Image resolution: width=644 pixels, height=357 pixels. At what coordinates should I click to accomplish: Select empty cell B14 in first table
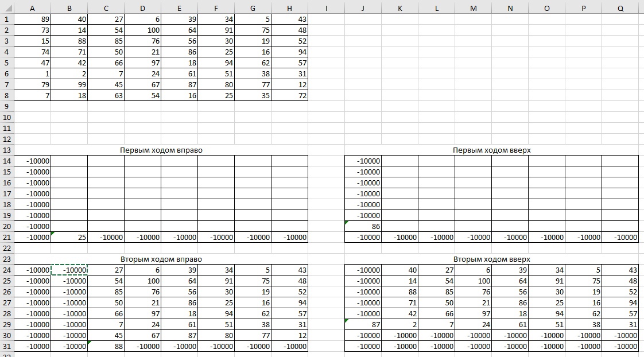point(69,161)
